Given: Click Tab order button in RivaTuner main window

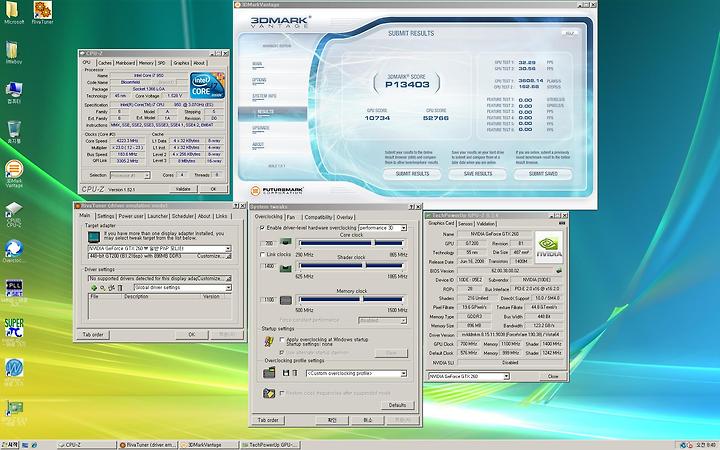Looking at the screenshot, I should pyautogui.click(x=93, y=335).
